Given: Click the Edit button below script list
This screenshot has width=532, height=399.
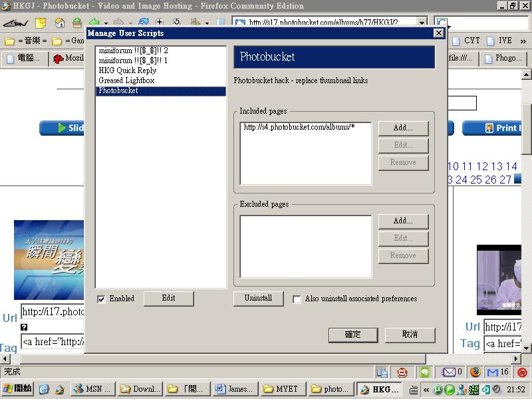Looking at the screenshot, I should click(x=168, y=299).
